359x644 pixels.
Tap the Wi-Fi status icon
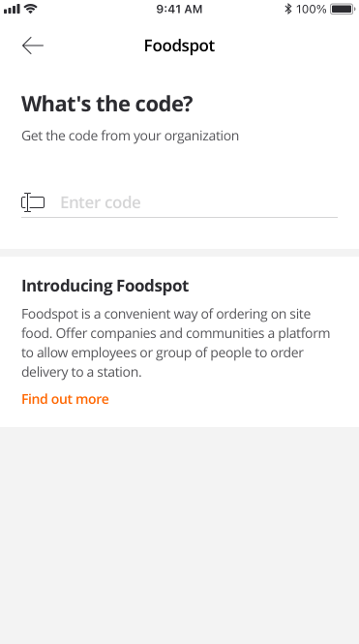(30, 9)
